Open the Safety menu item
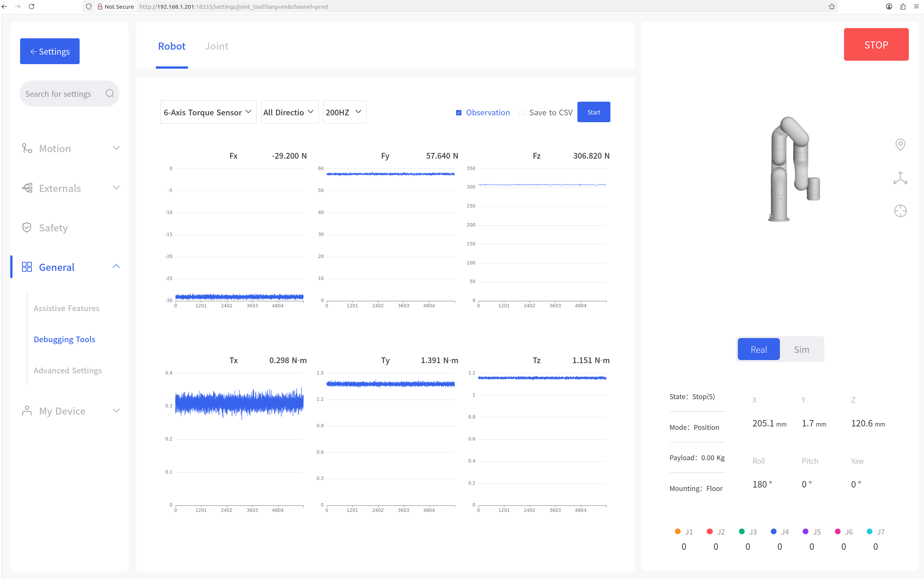 click(53, 228)
